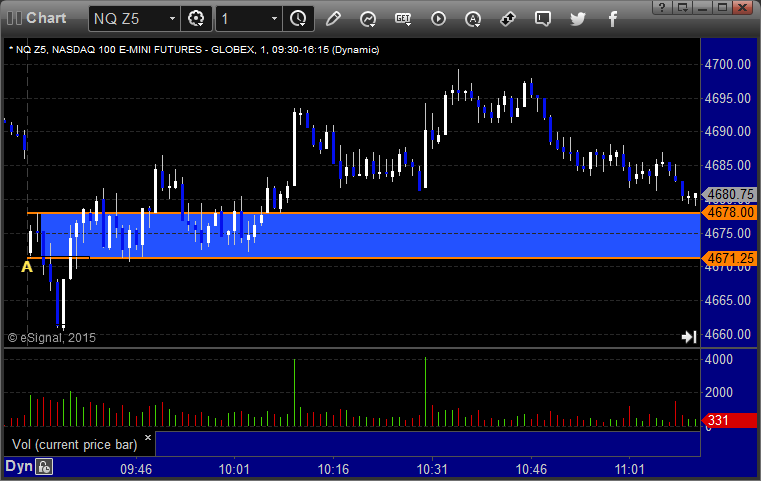Screen dimensions: 761x481
Task: Click the chart title NQ Z5 NASDAQ text
Action: tap(194, 50)
